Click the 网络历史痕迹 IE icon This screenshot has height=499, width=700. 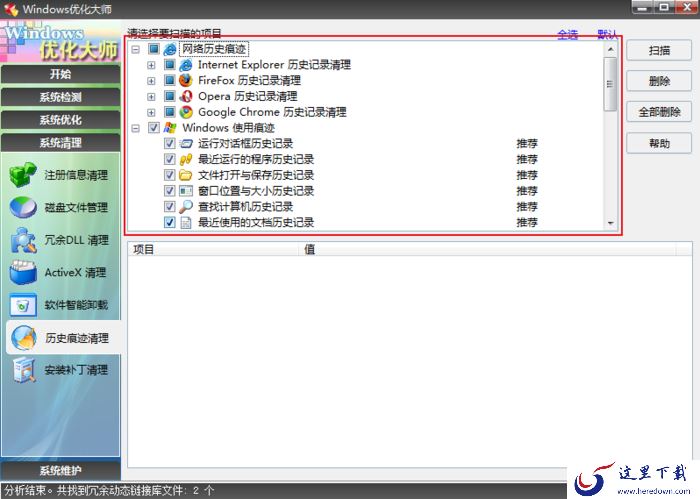point(170,49)
